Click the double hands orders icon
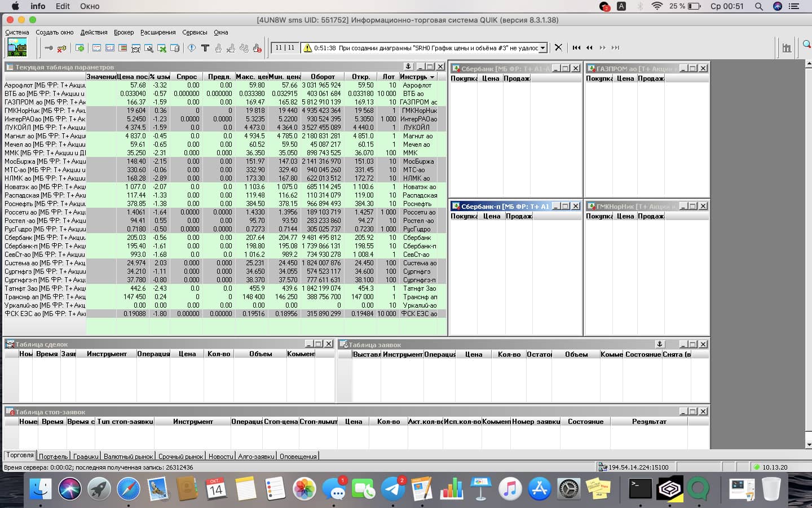This screenshot has height=508, width=812. pyautogui.click(x=244, y=48)
